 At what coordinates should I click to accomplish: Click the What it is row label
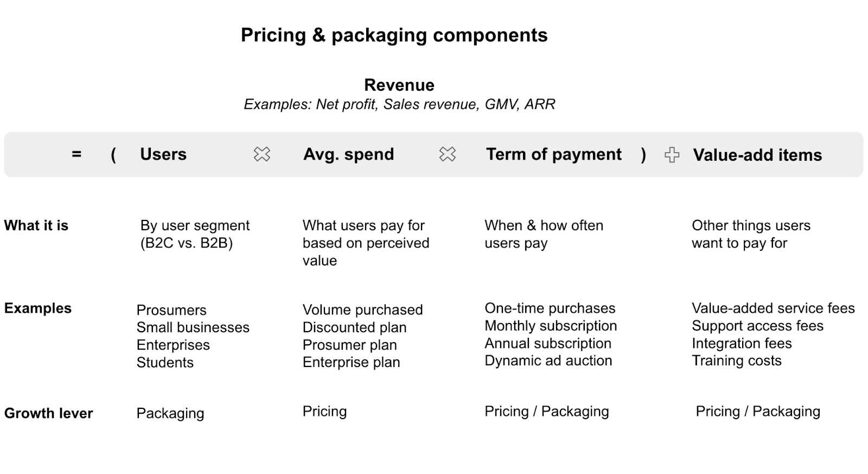(36, 225)
